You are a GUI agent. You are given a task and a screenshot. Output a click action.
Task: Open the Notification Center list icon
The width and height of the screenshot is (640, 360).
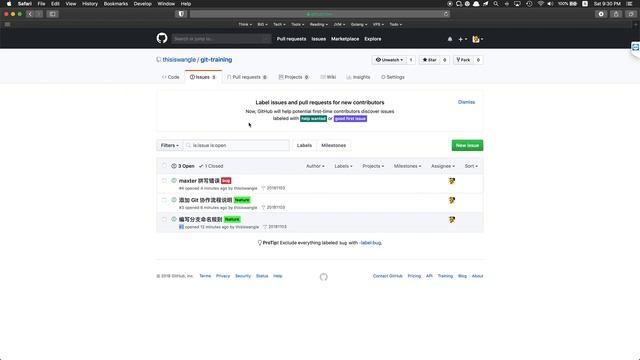[x=629, y=4]
